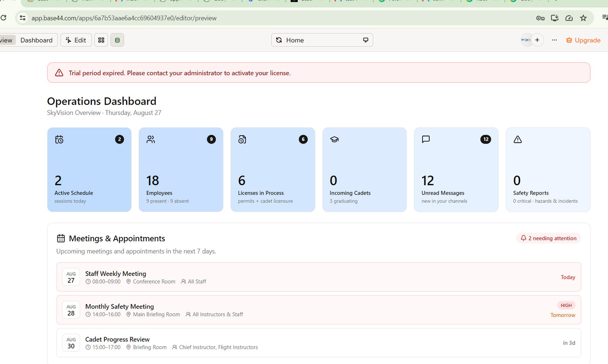The height and width of the screenshot is (364, 608).
Task: Click the Edit button
Action: (76, 40)
